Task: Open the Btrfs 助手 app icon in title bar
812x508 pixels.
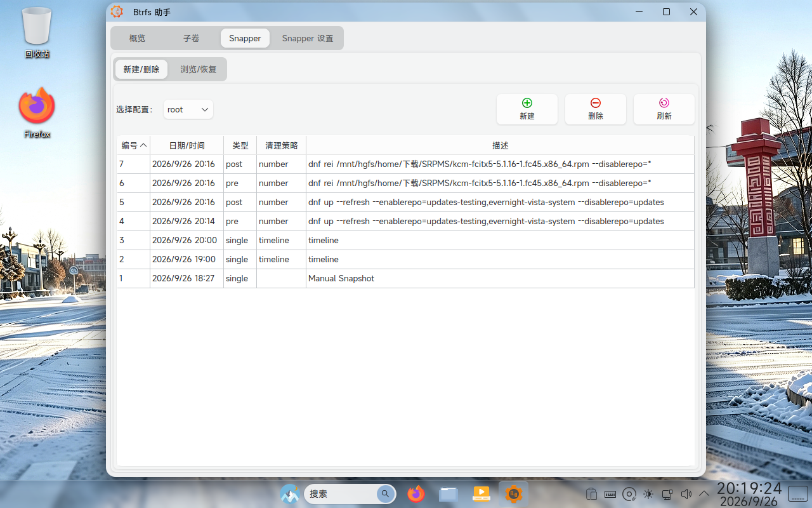Action: tap(117, 11)
